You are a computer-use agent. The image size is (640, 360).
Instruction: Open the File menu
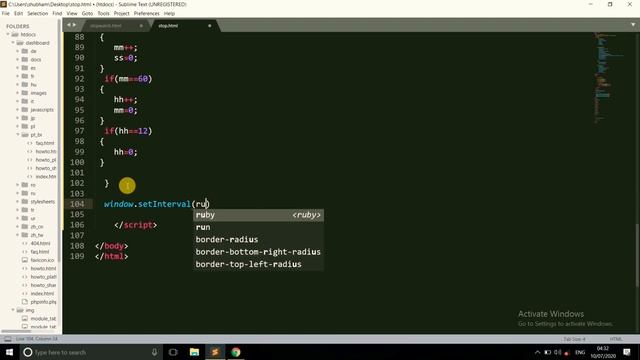tap(6, 13)
